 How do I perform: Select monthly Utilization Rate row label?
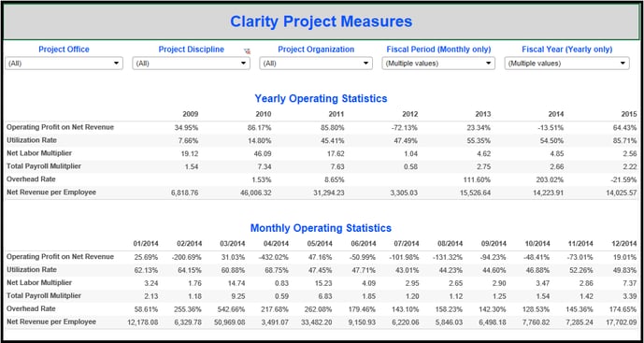(32, 270)
